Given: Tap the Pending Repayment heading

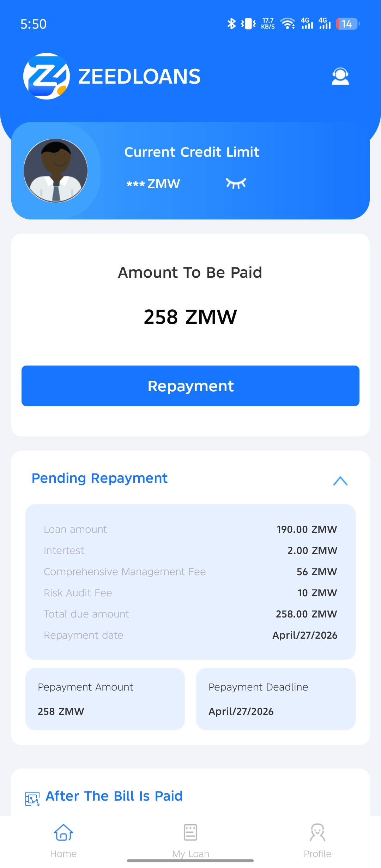Looking at the screenshot, I should point(99,478).
